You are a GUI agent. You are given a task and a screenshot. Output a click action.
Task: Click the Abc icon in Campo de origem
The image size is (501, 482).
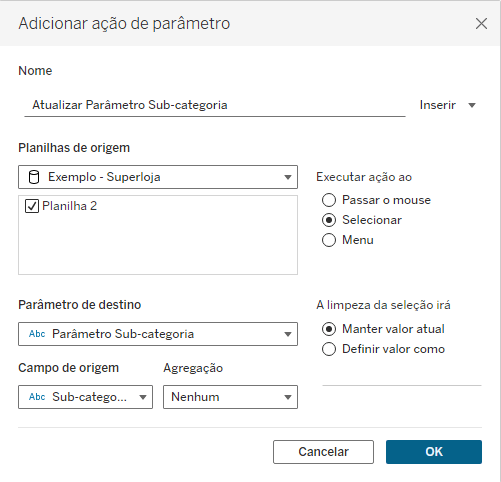coord(37,397)
